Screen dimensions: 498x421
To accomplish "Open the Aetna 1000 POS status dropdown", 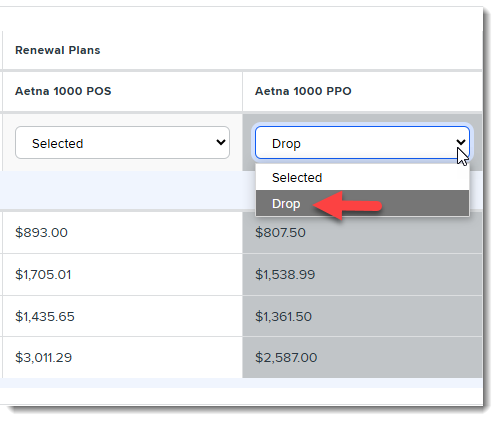I will click(122, 142).
